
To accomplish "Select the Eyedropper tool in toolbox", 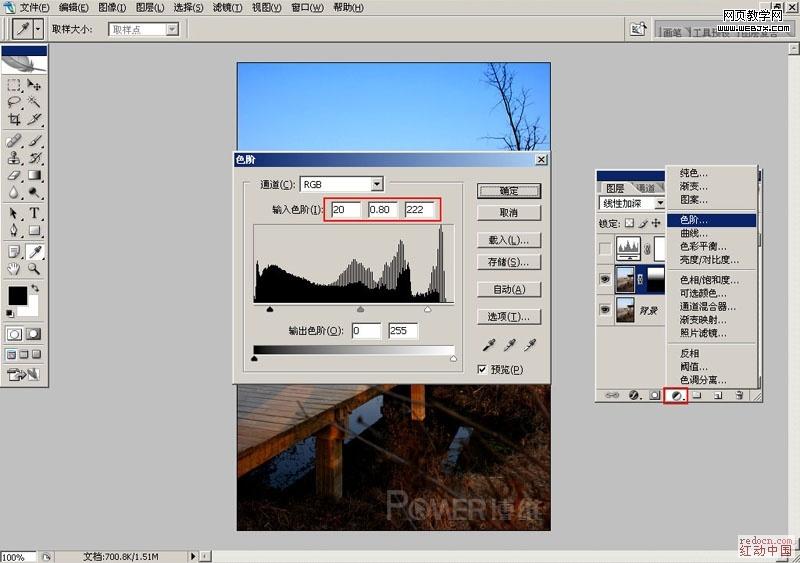I will click(x=35, y=251).
